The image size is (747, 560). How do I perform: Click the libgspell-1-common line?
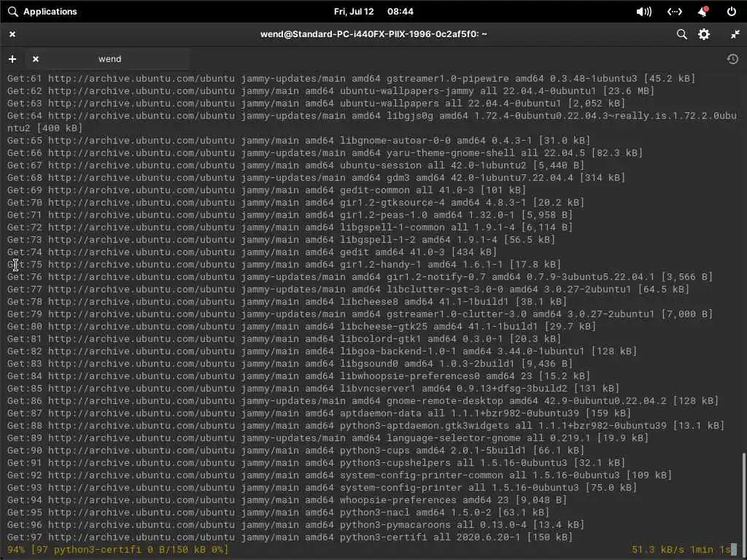coord(290,227)
